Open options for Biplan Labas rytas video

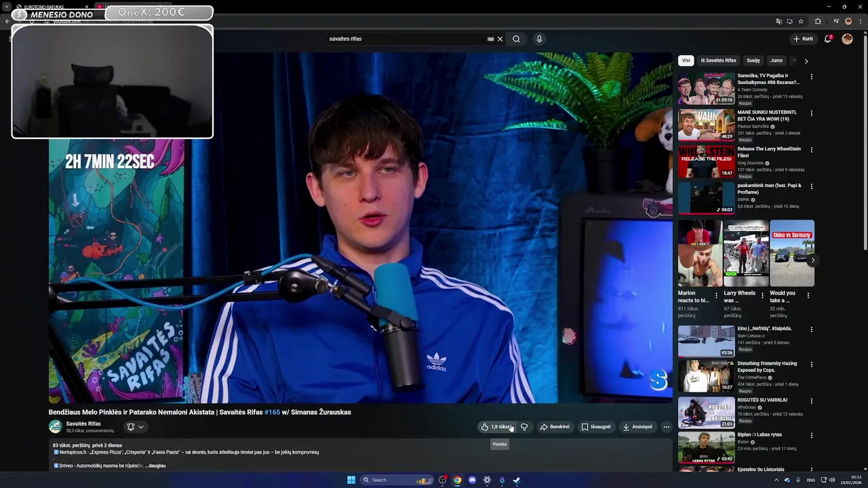click(x=811, y=436)
